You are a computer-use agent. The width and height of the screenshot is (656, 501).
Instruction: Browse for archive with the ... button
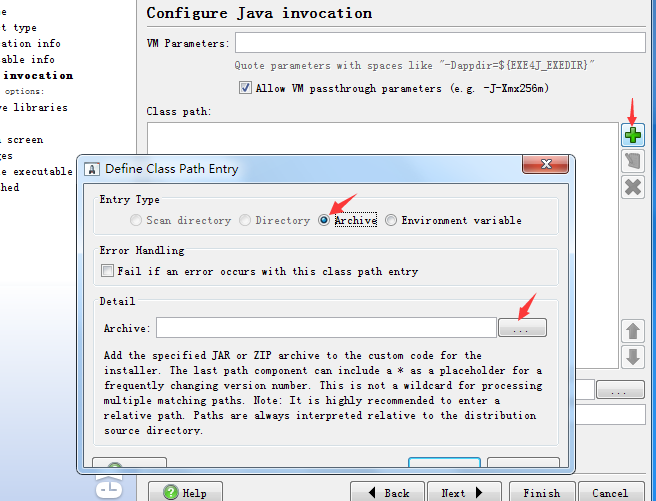click(522, 327)
